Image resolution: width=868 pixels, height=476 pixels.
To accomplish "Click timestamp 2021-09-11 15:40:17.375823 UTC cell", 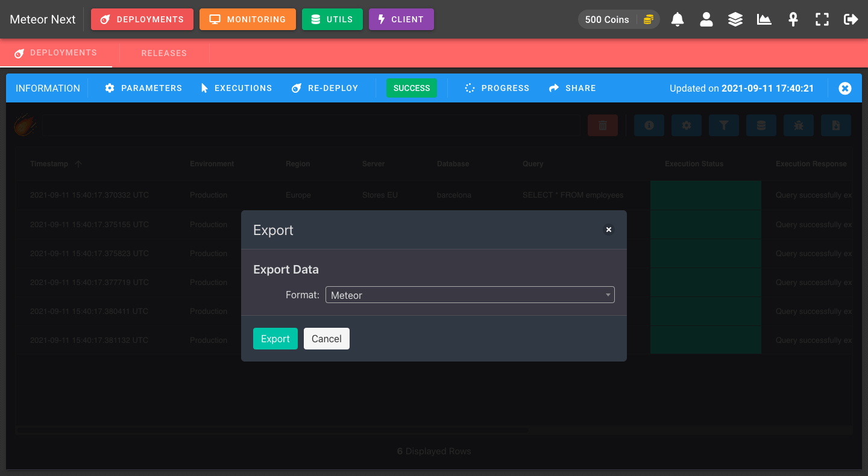I will (x=89, y=253).
